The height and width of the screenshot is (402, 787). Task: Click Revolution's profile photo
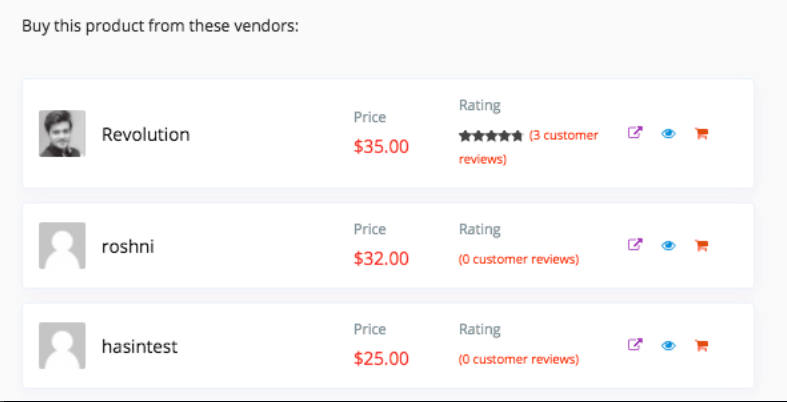click(62, 133)
